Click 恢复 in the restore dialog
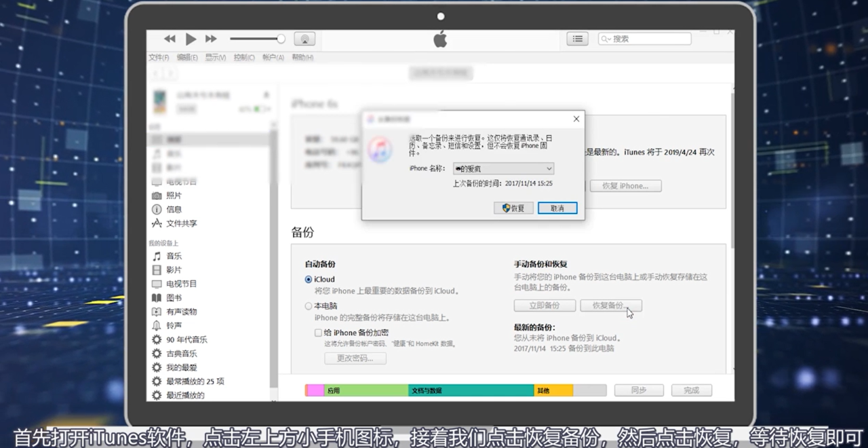Viewport: 868px width, 448px height. pos(513,208)
